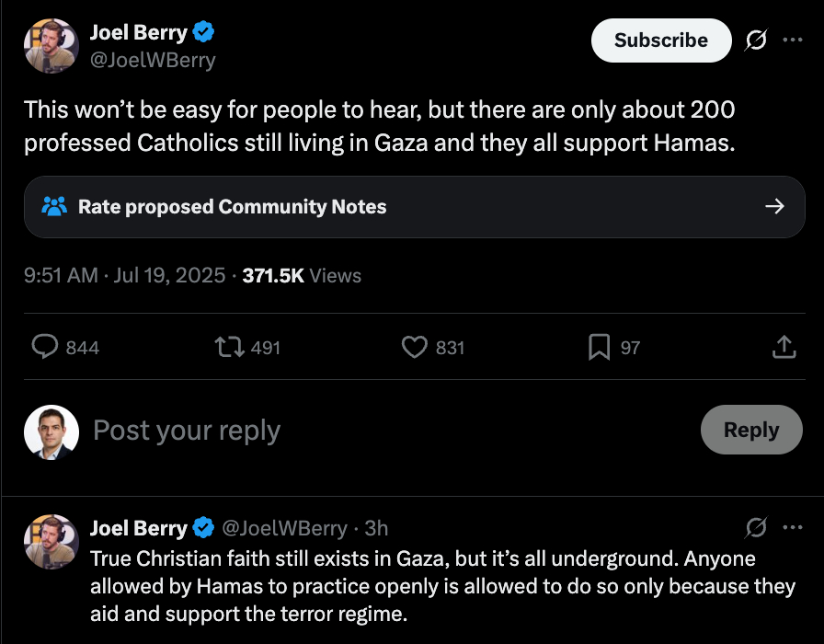Viewport: 824px width, 644px height.
Task: Click the avatar on the reply post
Action: tap(51, 542)
